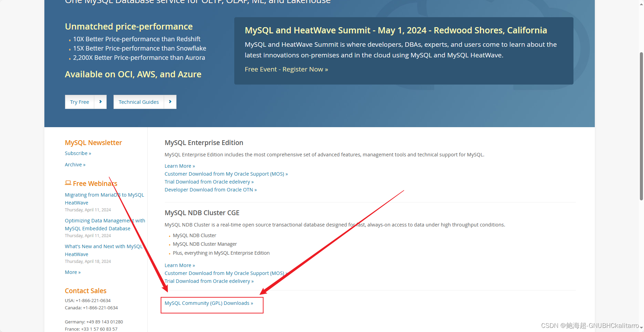Click the page vertical scrollbar thumb
This screenshot has width=644, height=332.
[641, 126]
